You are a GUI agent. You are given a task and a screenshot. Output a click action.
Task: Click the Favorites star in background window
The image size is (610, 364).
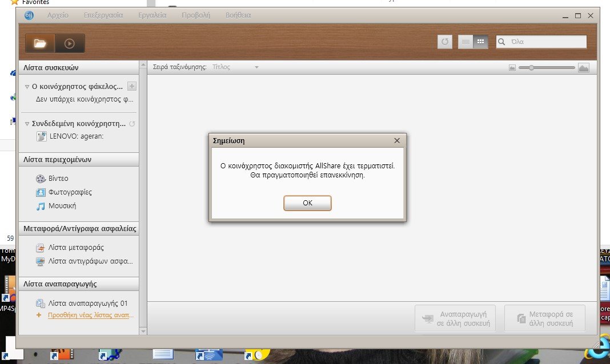click(15, 2)
